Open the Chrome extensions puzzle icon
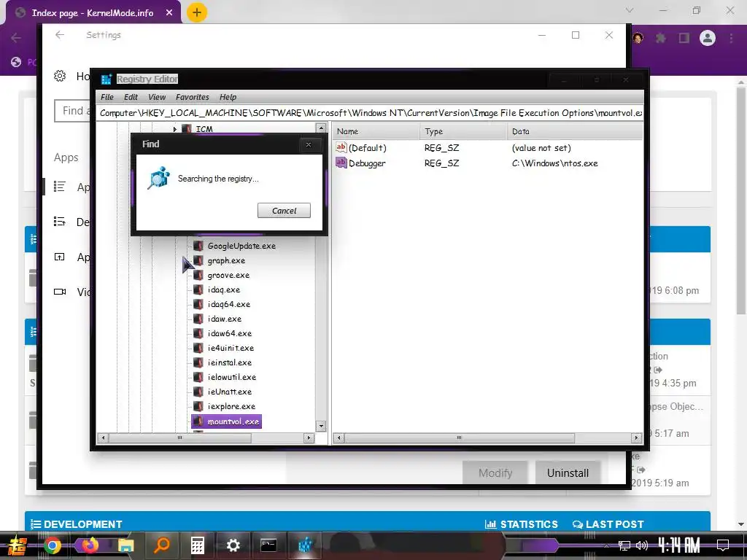This screenshot has height=560, width=747. point(661,38)
